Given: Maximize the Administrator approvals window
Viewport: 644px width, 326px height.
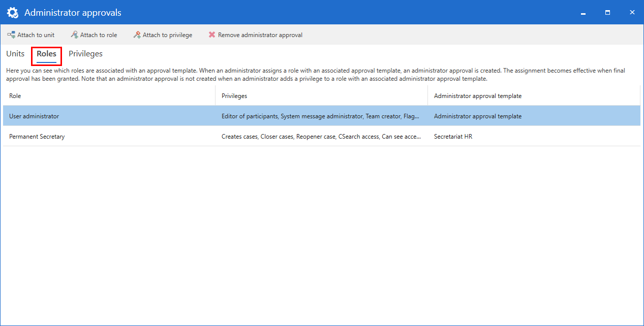Looking at the screenshot, I should click(607, 13).
